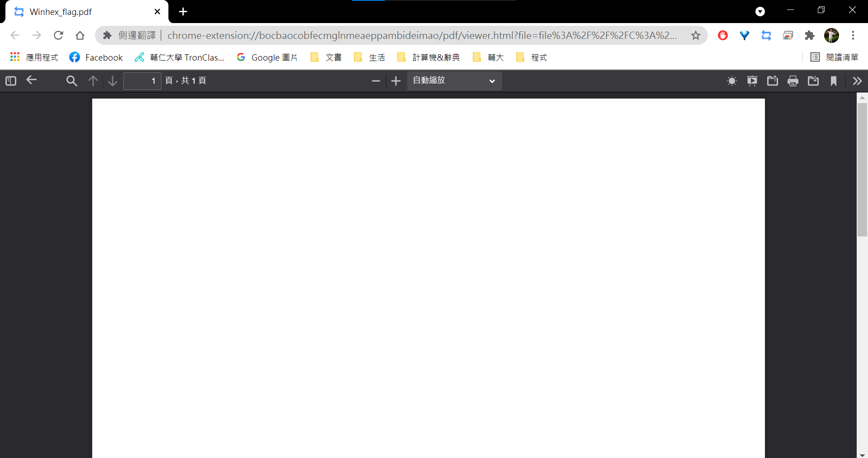Click the PDF viewer back arrow
The height and width of the screenshot is (458, 868).
tap(31, 80)
